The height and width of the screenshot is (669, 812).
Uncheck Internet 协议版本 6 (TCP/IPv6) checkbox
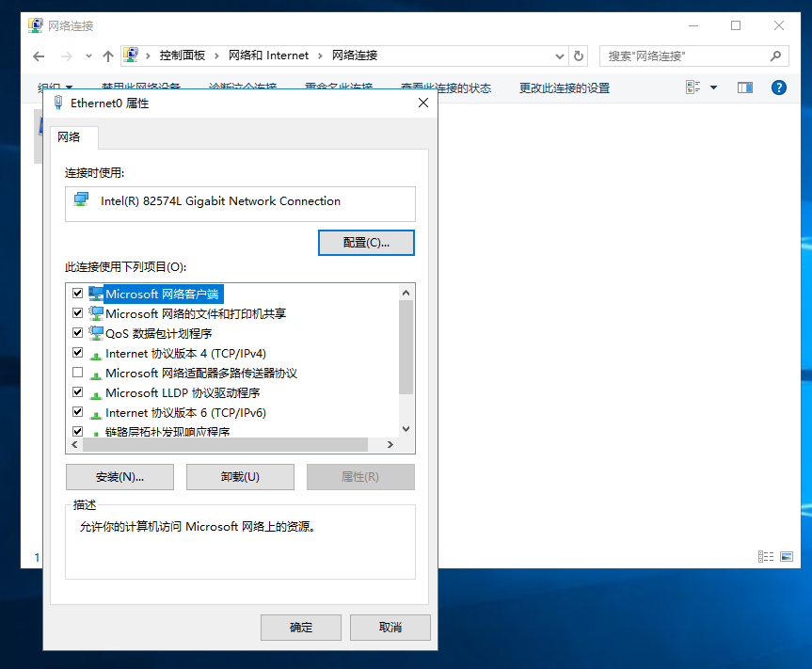pyautogui.click(x=78, y=411)
